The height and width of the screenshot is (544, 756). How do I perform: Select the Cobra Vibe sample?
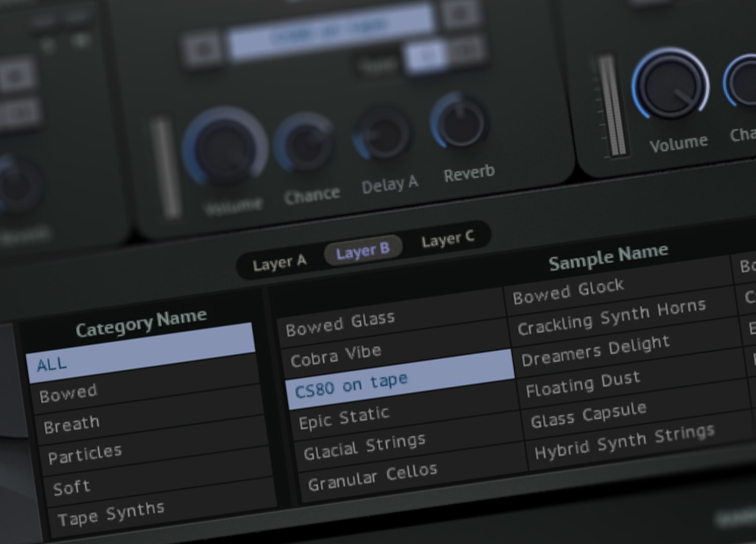tap(396, 349)
